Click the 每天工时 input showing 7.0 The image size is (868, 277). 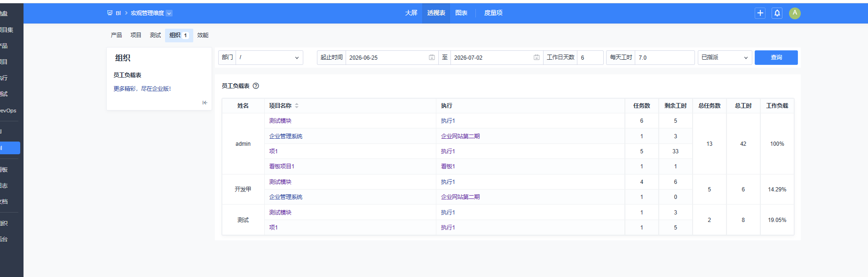click(664, 57)
